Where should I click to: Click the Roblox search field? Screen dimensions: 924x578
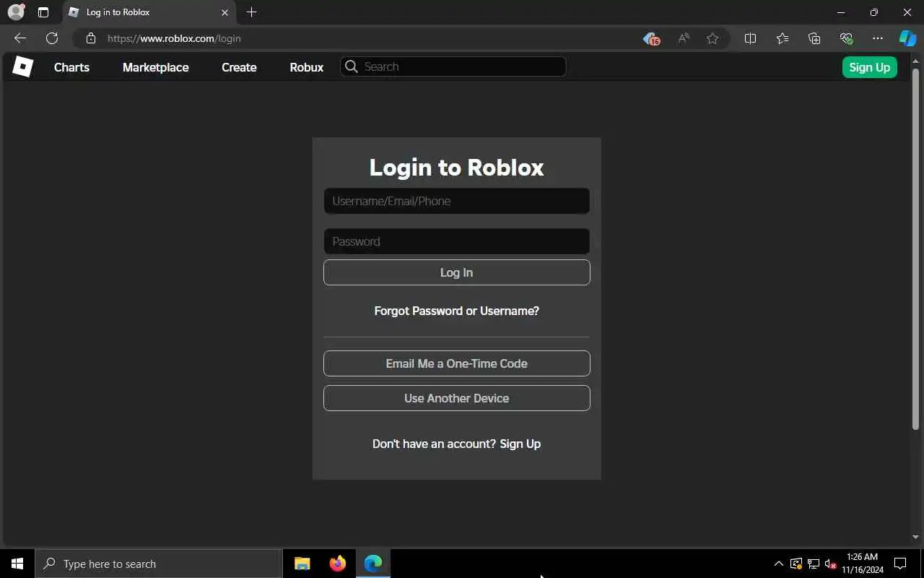(453, 66)
